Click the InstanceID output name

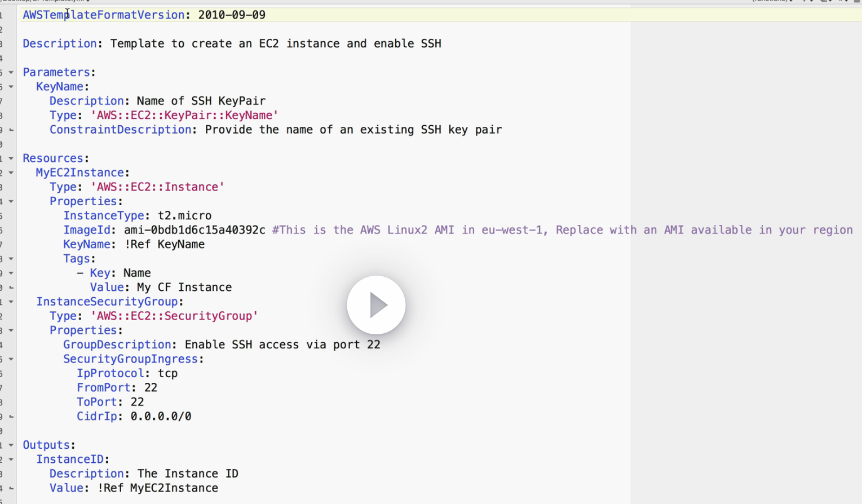pyautogui.click(x=70, y=459)
